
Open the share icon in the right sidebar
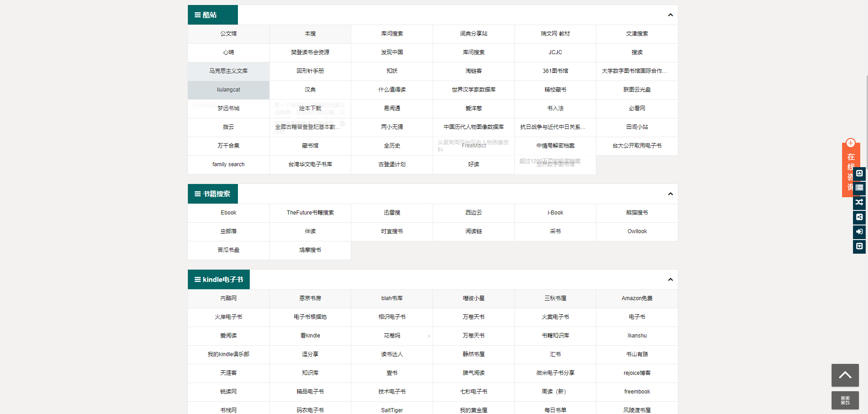point(859,217)
